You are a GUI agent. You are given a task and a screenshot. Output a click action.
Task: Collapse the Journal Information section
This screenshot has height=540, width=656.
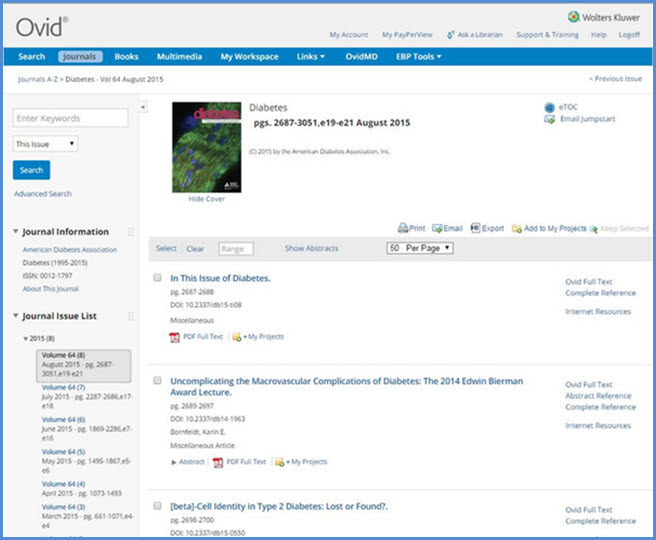tap(15, 231)
